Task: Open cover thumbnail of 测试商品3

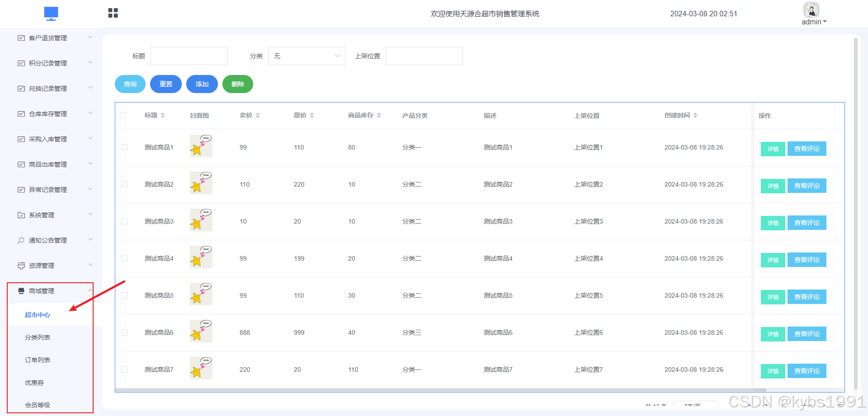Action: (x=201, y=220)
